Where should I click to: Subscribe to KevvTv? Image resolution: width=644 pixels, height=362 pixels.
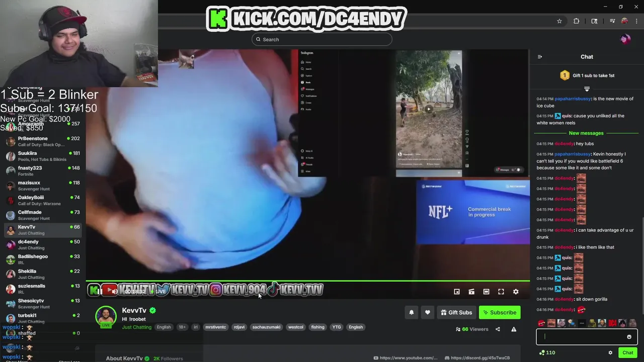point(500,312)
